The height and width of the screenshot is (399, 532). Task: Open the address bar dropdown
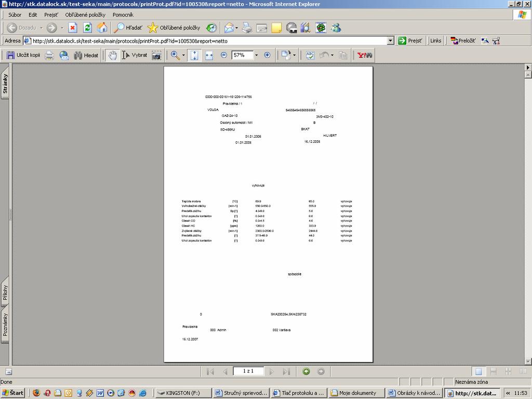[391, 41]
